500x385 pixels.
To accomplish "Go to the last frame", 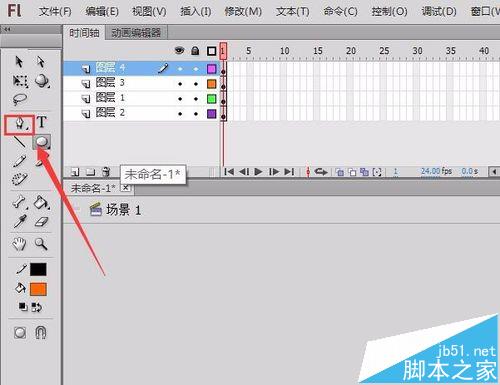I will [x=289, y=172].
